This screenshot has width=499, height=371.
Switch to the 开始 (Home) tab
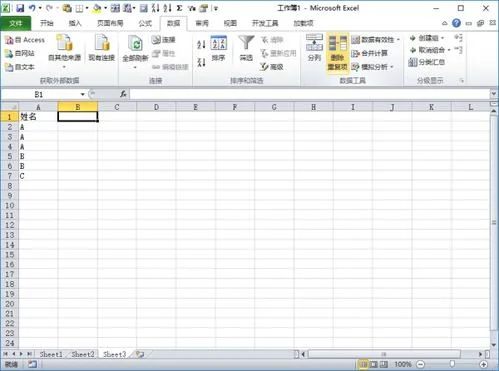point(47,23)
